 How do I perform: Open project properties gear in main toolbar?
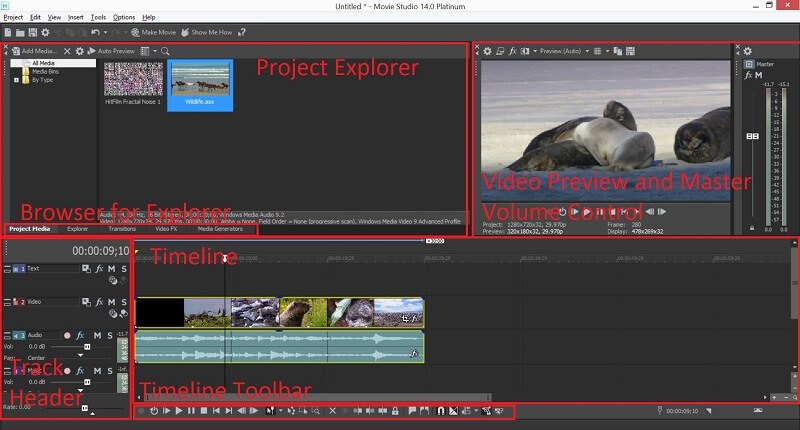click(45, 33)
